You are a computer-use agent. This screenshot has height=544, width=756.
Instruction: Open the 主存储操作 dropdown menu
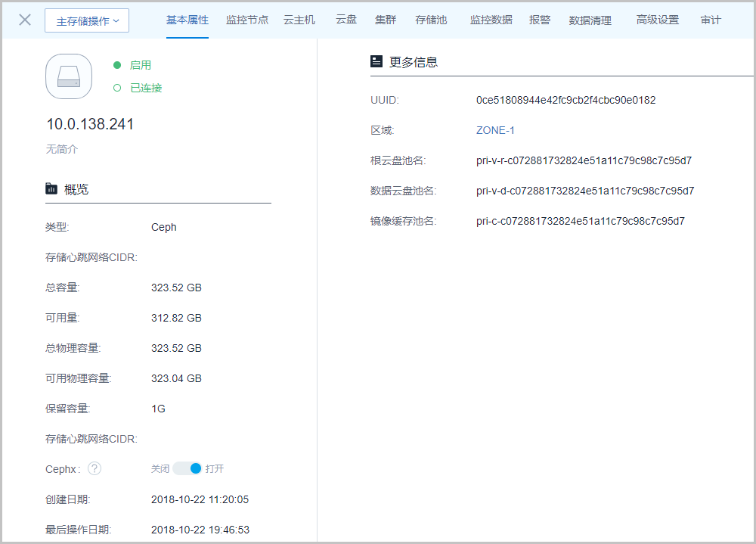coord(87,21)
